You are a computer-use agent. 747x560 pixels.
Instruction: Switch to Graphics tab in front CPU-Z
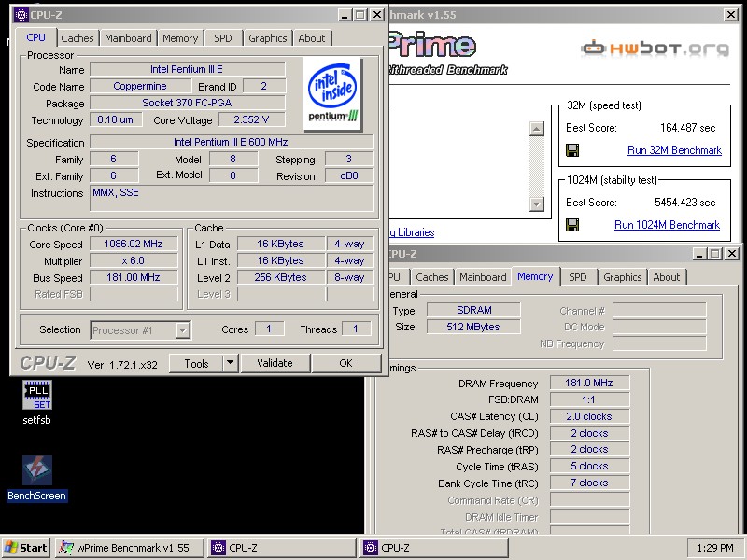click(268, 38)
